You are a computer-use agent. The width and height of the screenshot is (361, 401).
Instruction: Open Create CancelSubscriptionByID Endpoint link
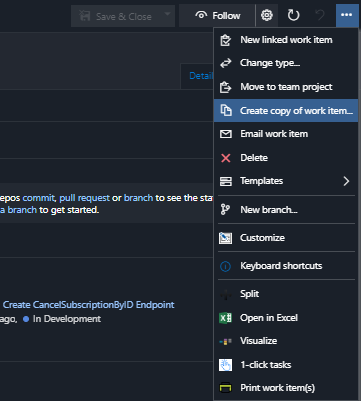89,305
